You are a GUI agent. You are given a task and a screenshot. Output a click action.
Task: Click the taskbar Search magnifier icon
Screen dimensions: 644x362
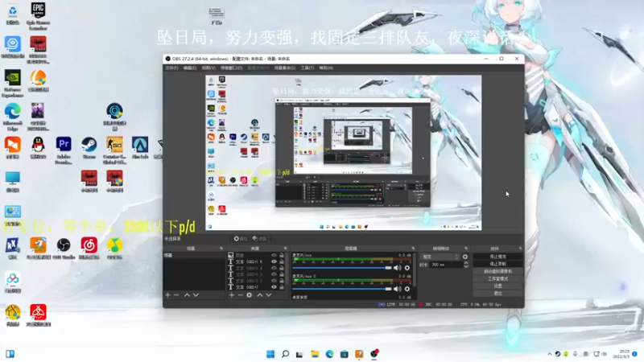click(285, 354)
